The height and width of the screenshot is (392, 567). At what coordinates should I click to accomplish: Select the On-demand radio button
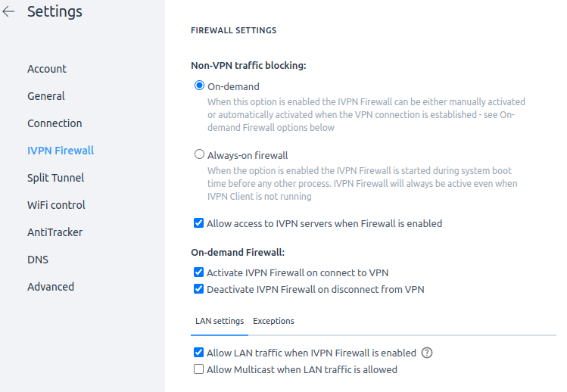[x=200, y=86]
